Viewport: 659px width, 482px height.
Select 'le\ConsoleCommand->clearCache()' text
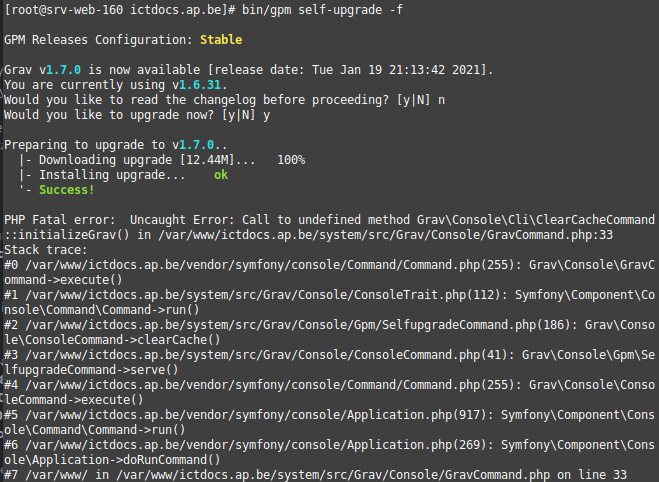point(112,340)
